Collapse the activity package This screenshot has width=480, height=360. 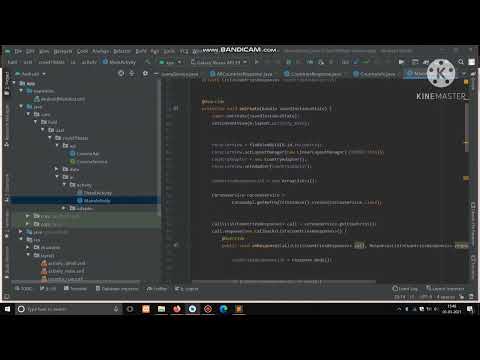64,185
